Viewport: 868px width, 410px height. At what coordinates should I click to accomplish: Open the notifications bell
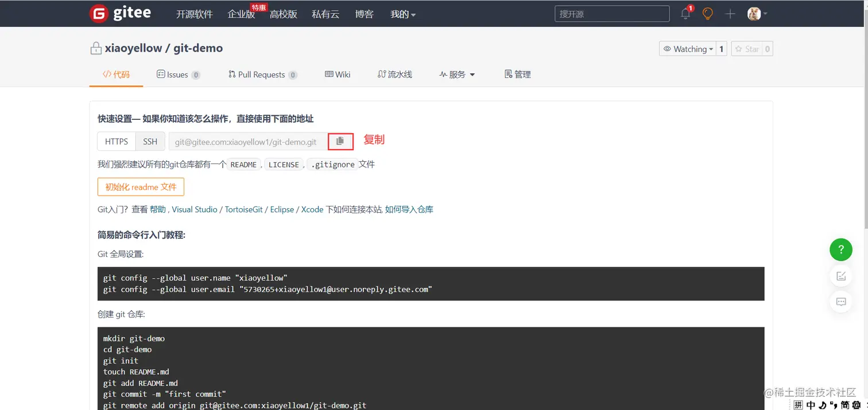point(685,14)
